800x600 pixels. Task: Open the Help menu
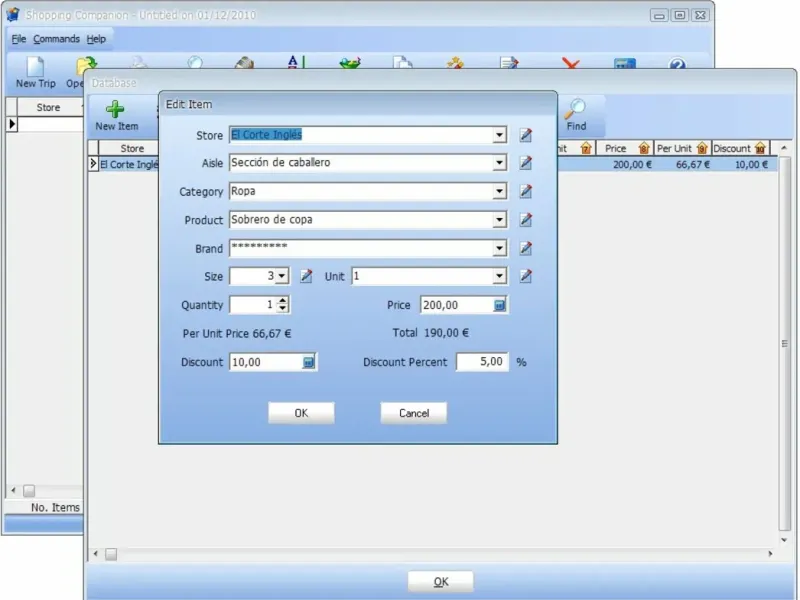(x=96, y=39)
